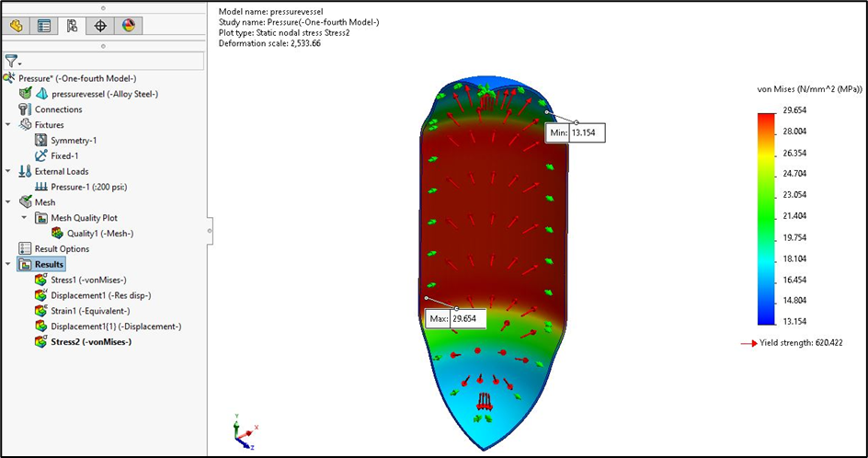868x458 pixels.
Task: Select Displacement1{1} (-Displacement-) plot
Action: pyautogui.click(x=116, y=326)
